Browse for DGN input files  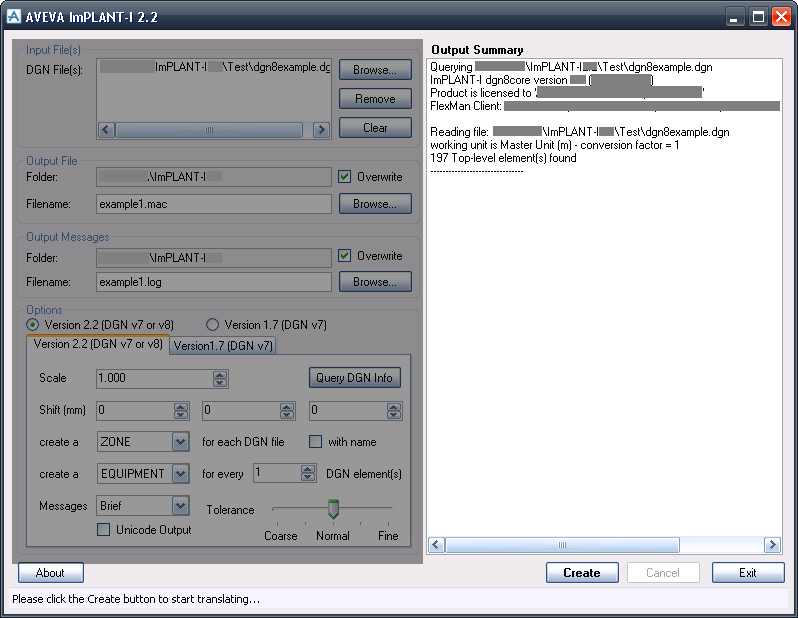pos(375,70)
